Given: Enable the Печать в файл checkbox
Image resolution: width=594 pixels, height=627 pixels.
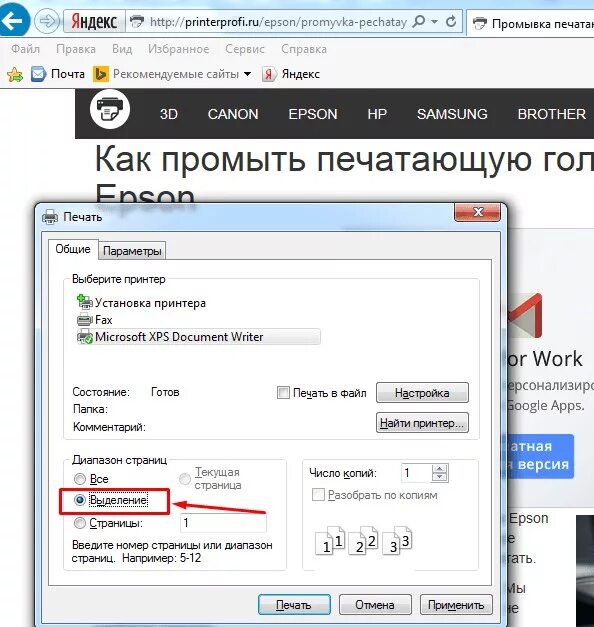Looking at the screenshot, I should (283, 393).
